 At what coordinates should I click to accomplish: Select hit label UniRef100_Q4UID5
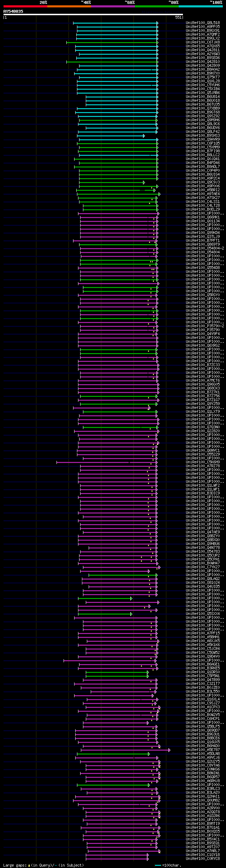pyautogui.click(x=203, y=587)
